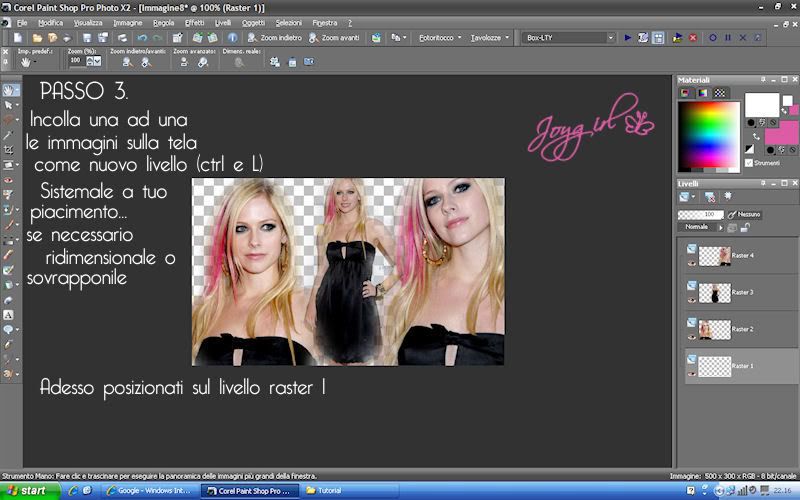The height and width of the screenshot is (500, 800).
Task: Toggle background transparent material button
Action: point(792,150)
